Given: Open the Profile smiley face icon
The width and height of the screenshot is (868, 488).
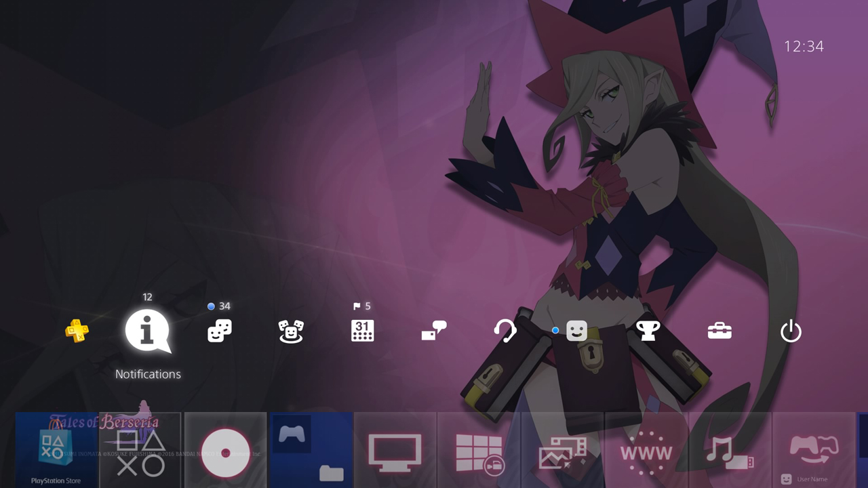Looking at the screenshot, I should pyautogui.click(x=577, y=331).
